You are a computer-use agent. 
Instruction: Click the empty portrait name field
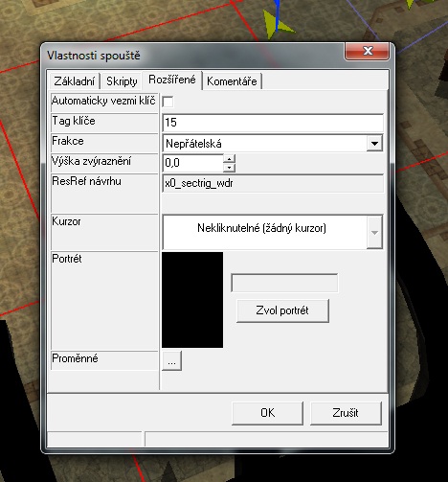click(284, 283)
